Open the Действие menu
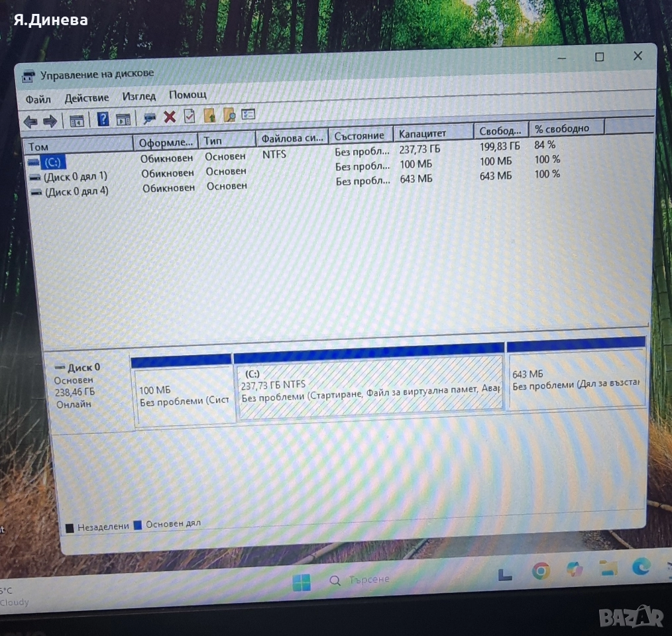Viewport: 672px width, 636px height. pyautogui.click(x=86, y=97)
